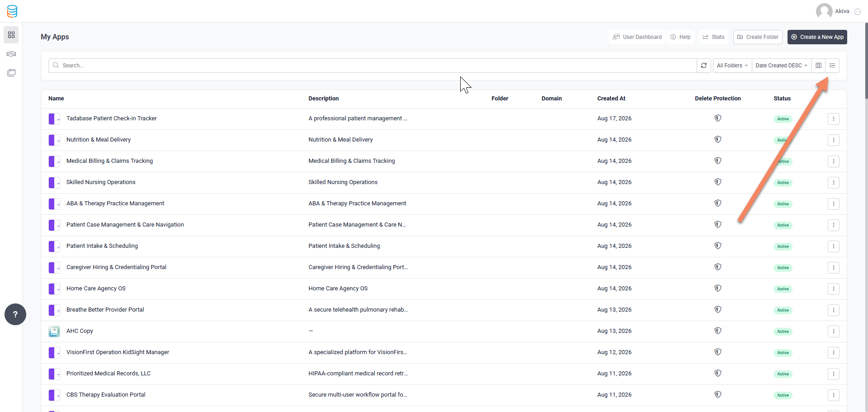Open the window-style icon in the left sidebar
Screen dimensions: 868x412
(11, 72)
